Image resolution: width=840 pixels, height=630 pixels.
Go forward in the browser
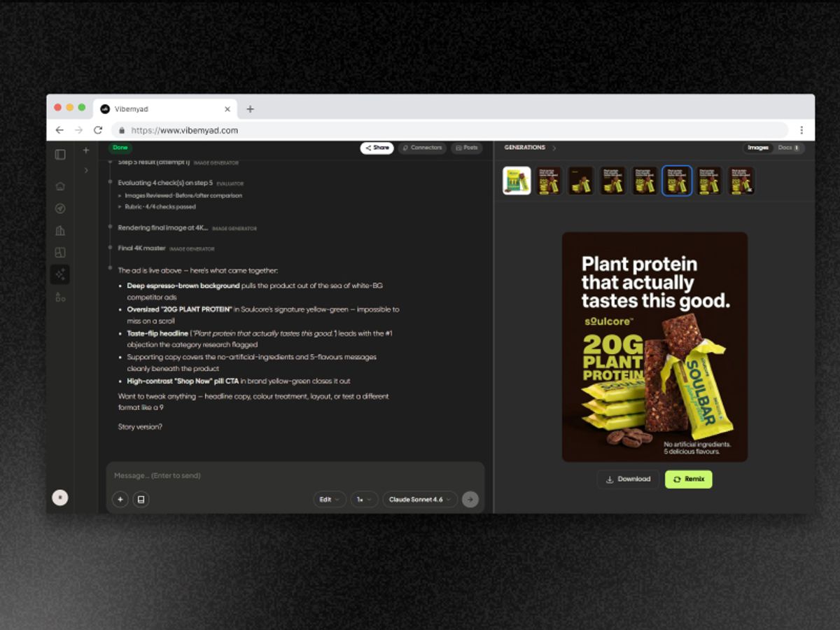pos(78,130)
